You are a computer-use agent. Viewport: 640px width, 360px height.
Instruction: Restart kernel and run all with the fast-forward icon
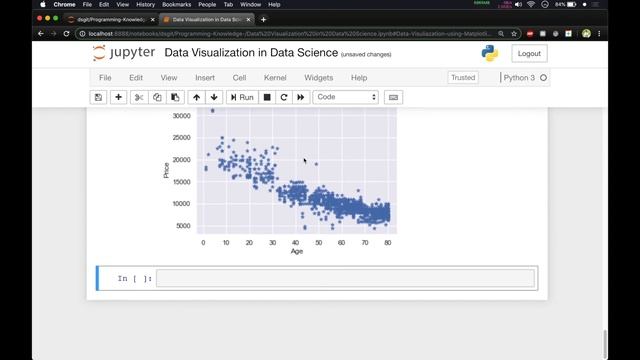[x=301, y=97]
